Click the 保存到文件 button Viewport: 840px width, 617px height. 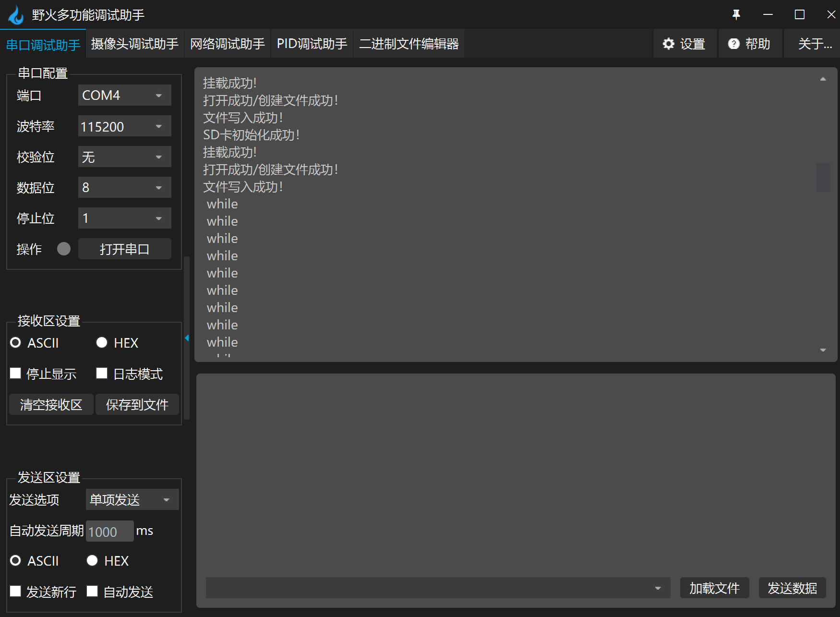(x=137, y=404)
